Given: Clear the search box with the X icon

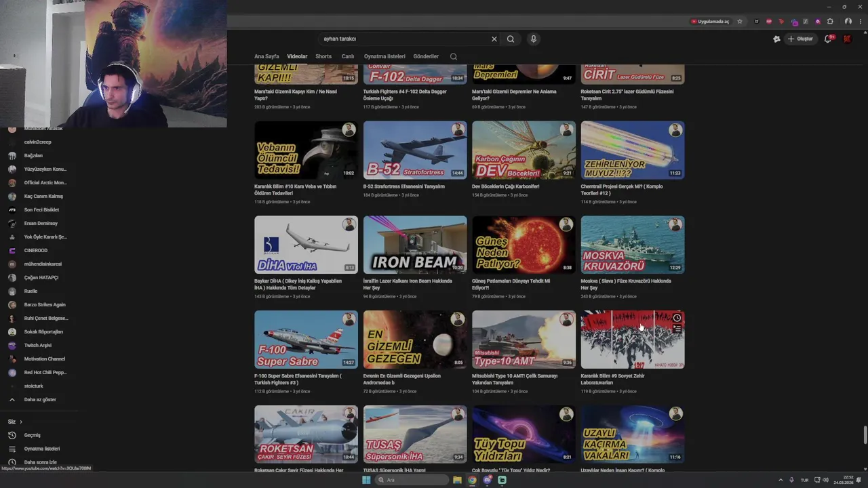Looking at the screenshot, I should click(x=494, y=39).
